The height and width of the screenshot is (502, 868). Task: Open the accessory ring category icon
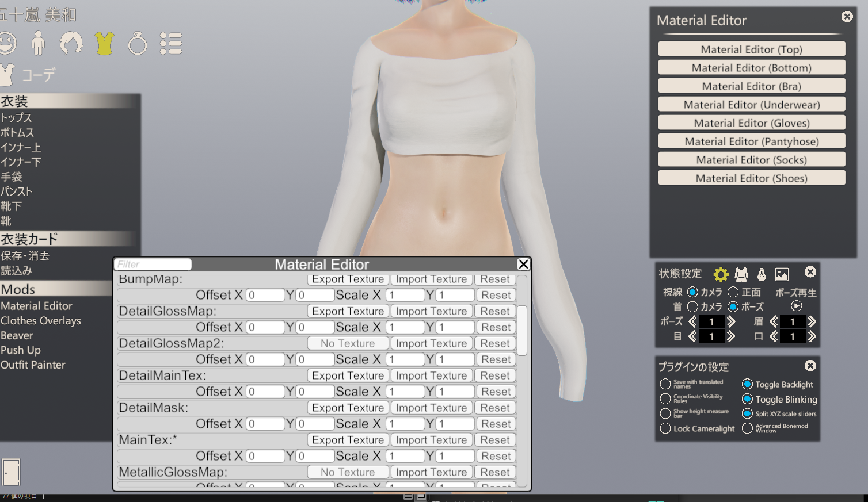click(138, 43)
